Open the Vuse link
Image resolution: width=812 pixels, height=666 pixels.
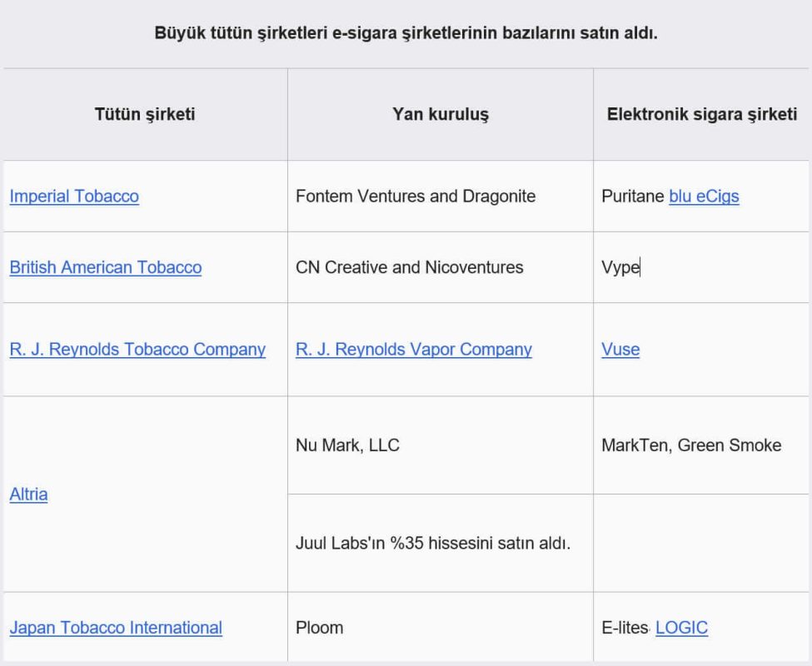click(x=620, y=349)
